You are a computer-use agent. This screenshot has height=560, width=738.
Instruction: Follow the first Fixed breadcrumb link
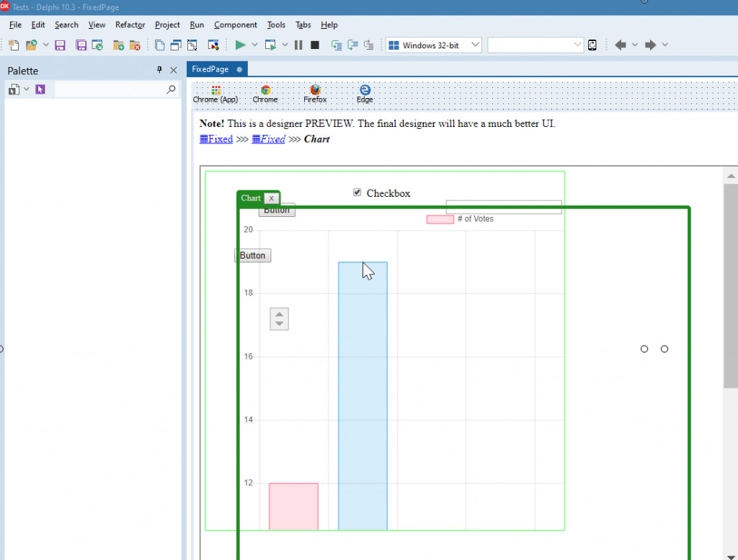click(216, 139)
